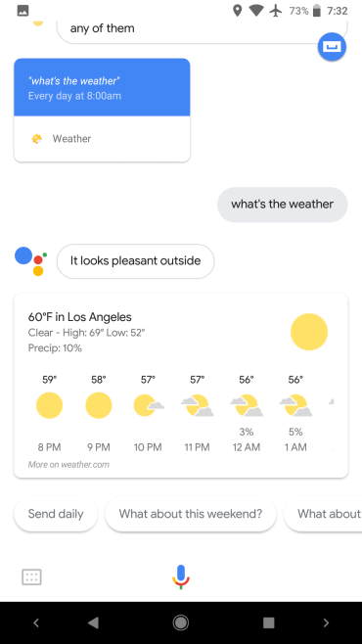Tap the 8 PM hourly forecast sun
This screenshot has width=362, height=644.
pyautogui.click(x=49, y=405)
